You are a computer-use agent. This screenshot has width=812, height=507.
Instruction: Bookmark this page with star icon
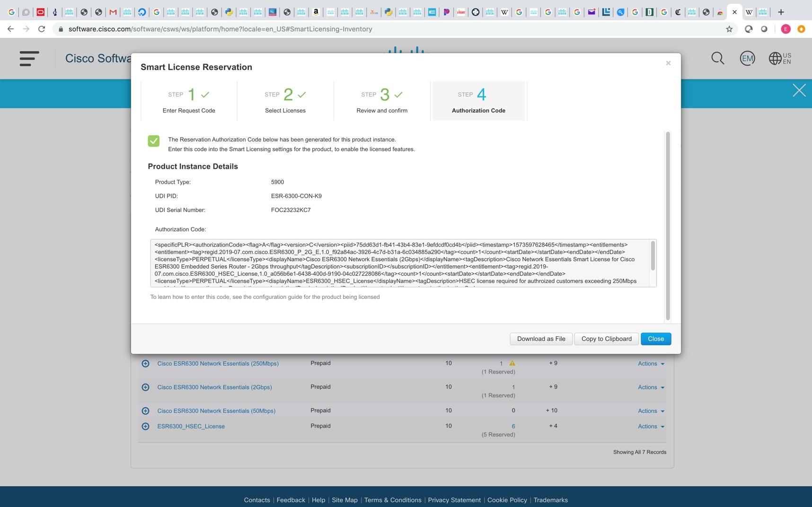[729, 29]
